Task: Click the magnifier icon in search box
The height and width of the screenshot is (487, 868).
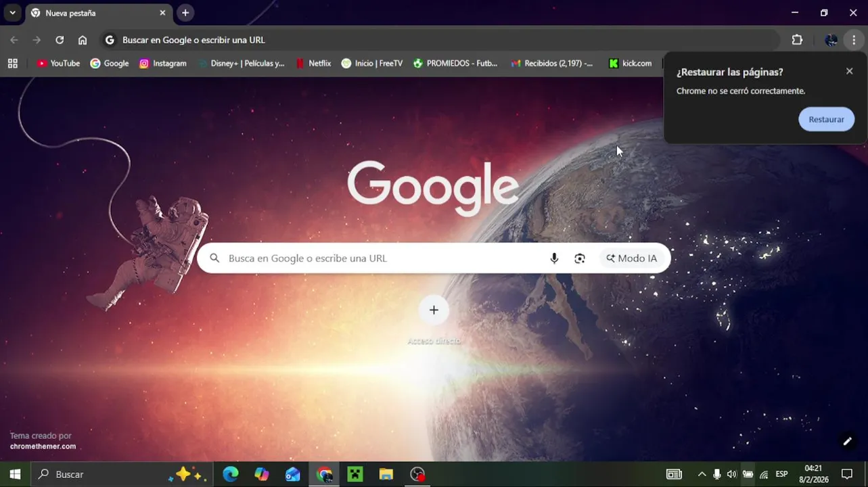Action: tap(214, 258)
